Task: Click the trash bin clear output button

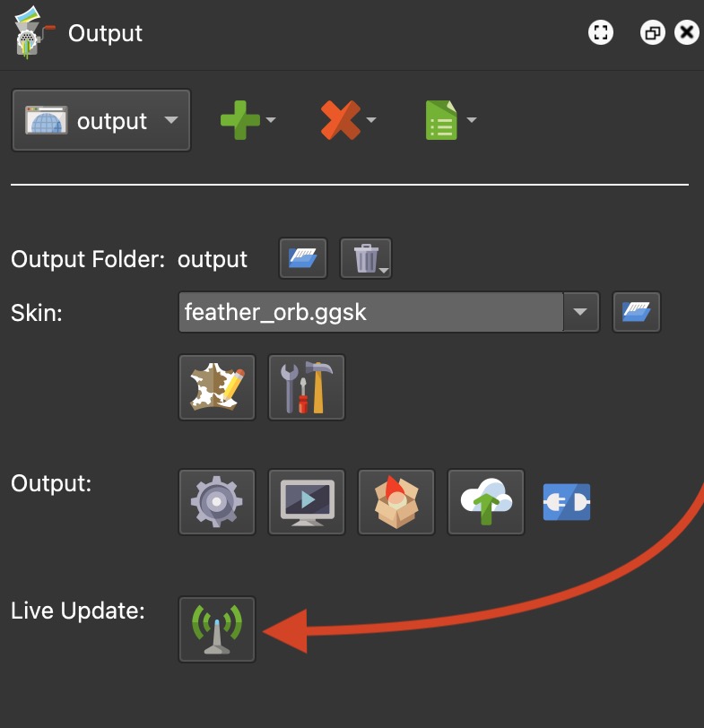Action: pyautogui.click(x=366, y=258)
